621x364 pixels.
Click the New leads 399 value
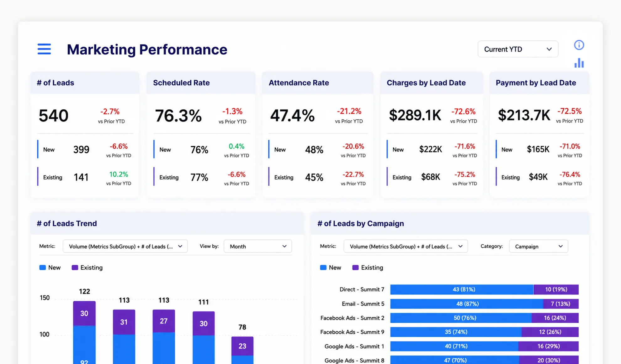pos(81,150)
